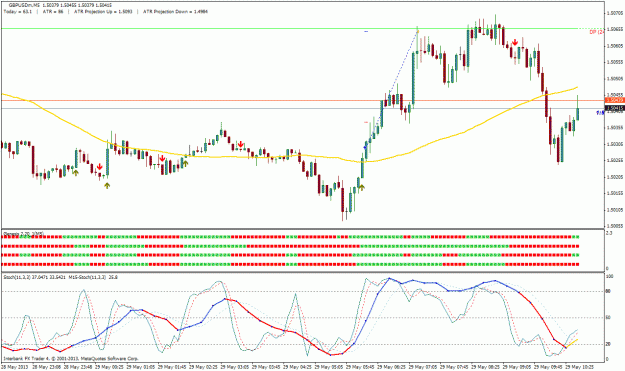Click the stochastic 20 level axis label
This screenshot has width=625, height=371.
click(x=608, y=344)
